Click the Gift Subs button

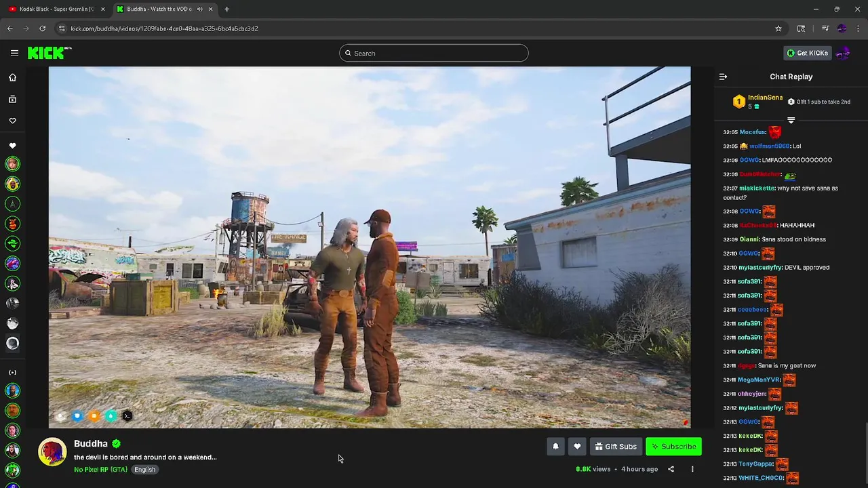616,446
